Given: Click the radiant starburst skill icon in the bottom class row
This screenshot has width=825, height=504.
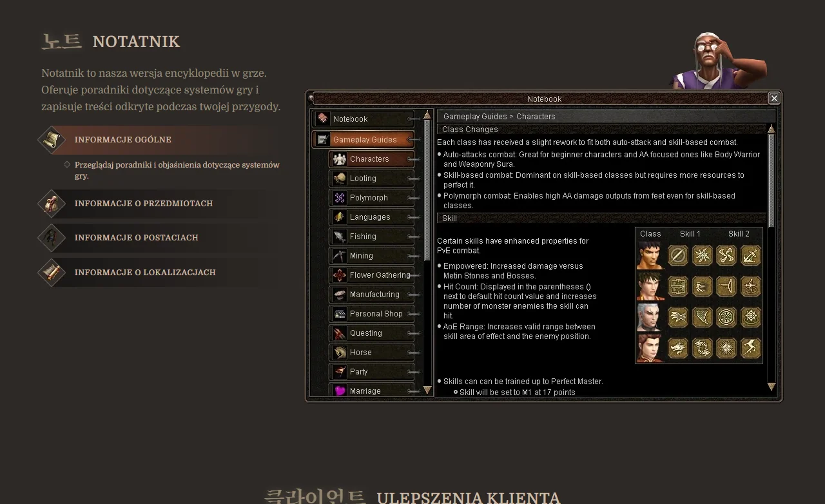Looking at the screenshot, I should click(x=726, y=348).
